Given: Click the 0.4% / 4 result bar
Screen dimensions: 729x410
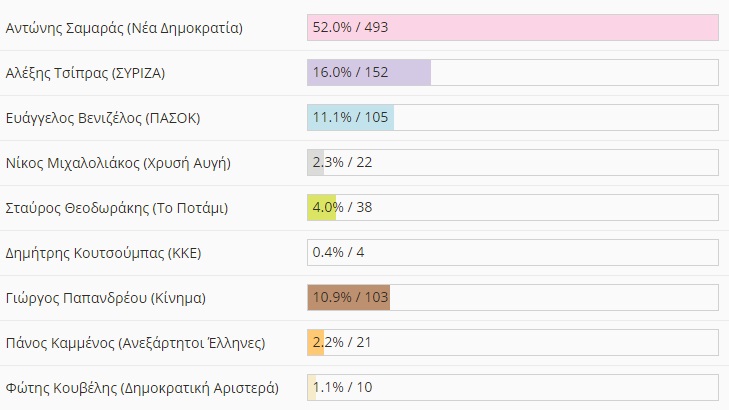Looking at the screenshot, I should click(512, 253).
